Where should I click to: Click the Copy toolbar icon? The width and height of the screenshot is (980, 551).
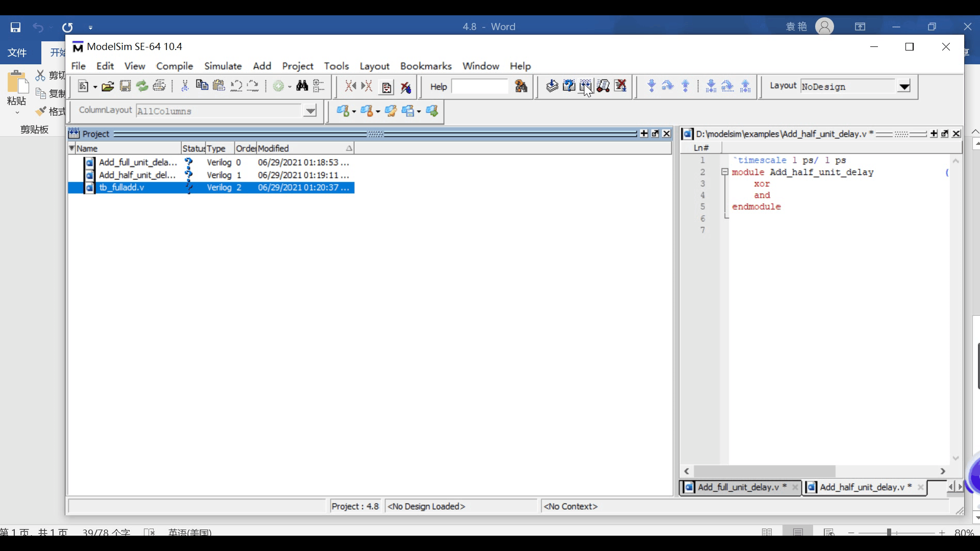click(202, 86)
